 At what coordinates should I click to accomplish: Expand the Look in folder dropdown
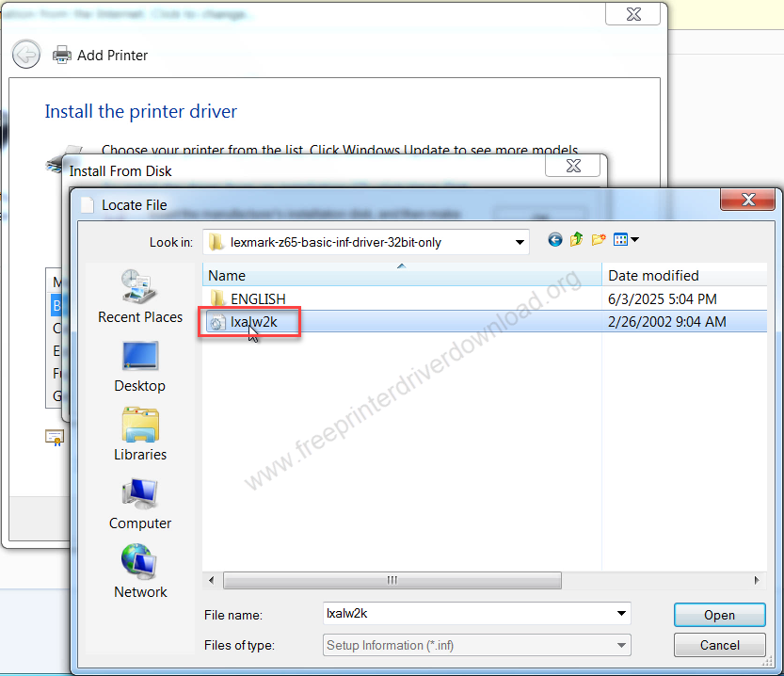click(x=520, y=243)
